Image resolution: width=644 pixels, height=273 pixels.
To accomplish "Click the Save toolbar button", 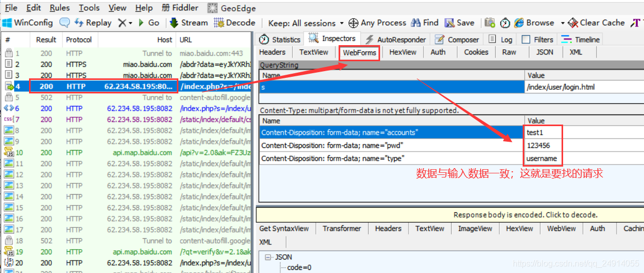I will point(459,23).
